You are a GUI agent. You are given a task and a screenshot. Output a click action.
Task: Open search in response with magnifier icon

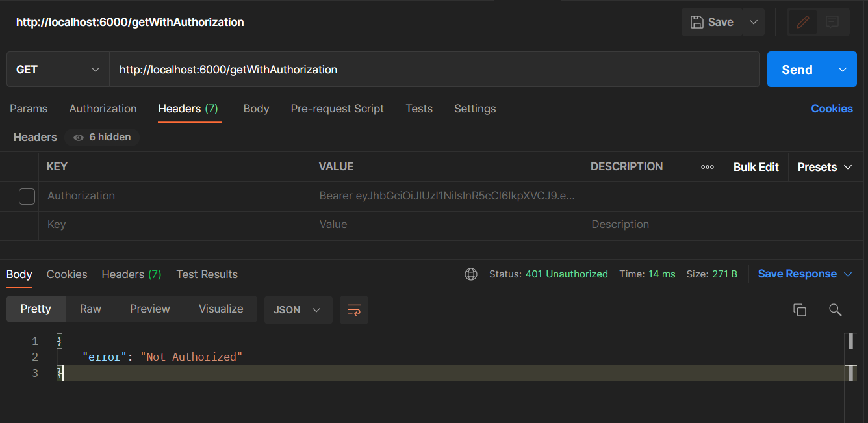coord(836,310)
